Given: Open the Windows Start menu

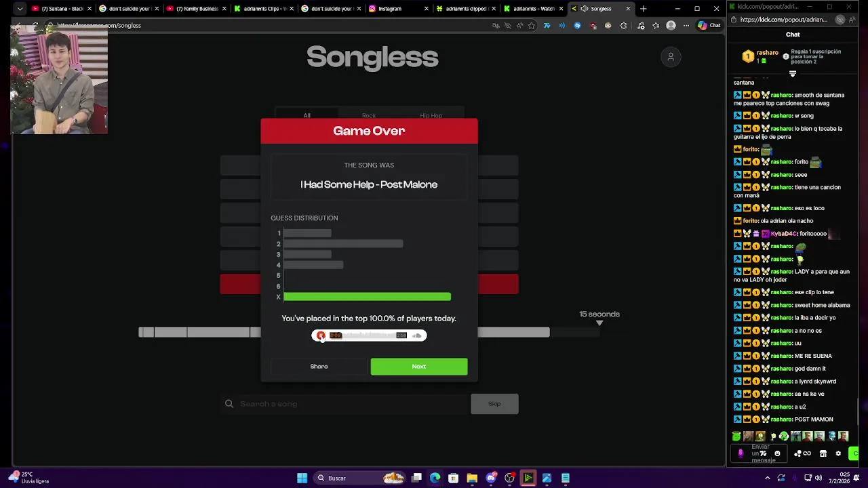Looking at the screenshot, I should tap(302, 478).
